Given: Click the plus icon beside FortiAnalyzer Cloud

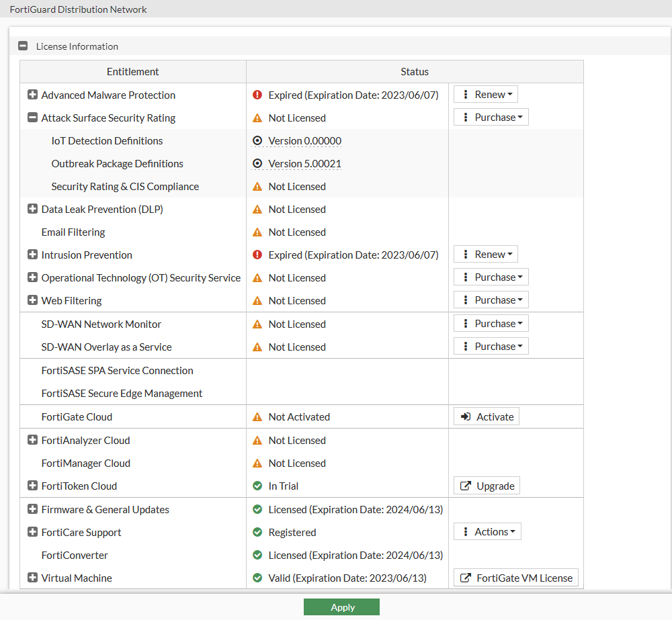Looking at the screenshot, I should coord(32,440).
